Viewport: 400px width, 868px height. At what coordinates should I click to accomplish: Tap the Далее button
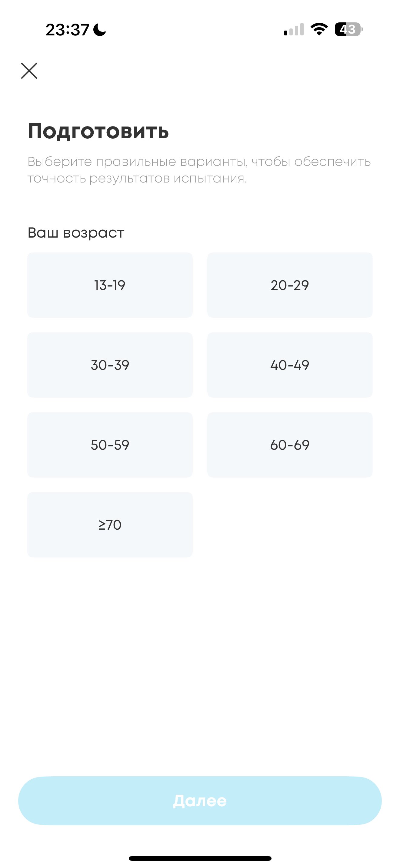[x=200, y=801]
